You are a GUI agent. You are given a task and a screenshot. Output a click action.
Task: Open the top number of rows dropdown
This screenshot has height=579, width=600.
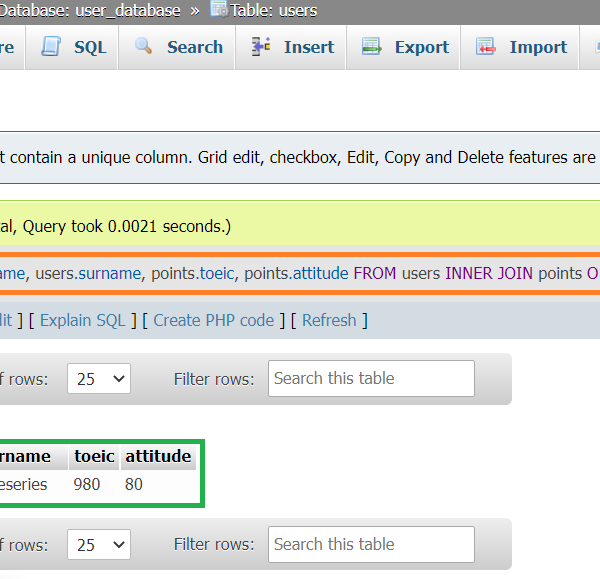(x=98, y=379)
